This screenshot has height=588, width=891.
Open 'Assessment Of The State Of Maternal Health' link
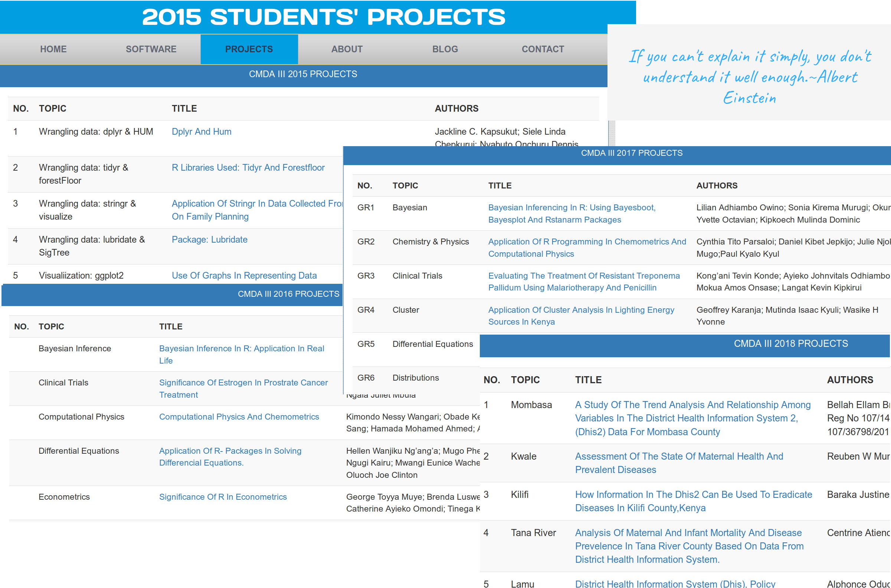(x=679, y=463)
